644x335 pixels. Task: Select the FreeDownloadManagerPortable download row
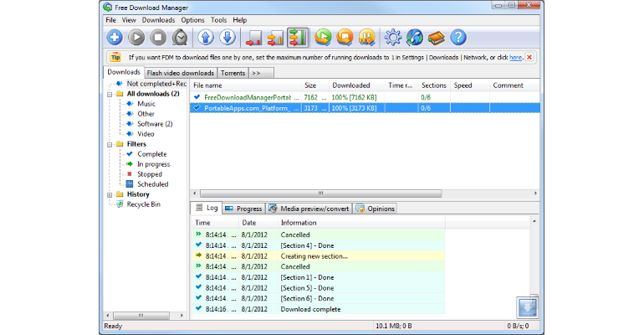pos(365,97)
